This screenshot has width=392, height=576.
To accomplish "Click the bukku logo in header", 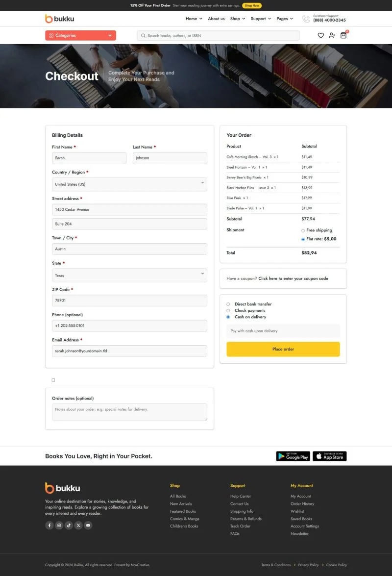I will 59,19.
